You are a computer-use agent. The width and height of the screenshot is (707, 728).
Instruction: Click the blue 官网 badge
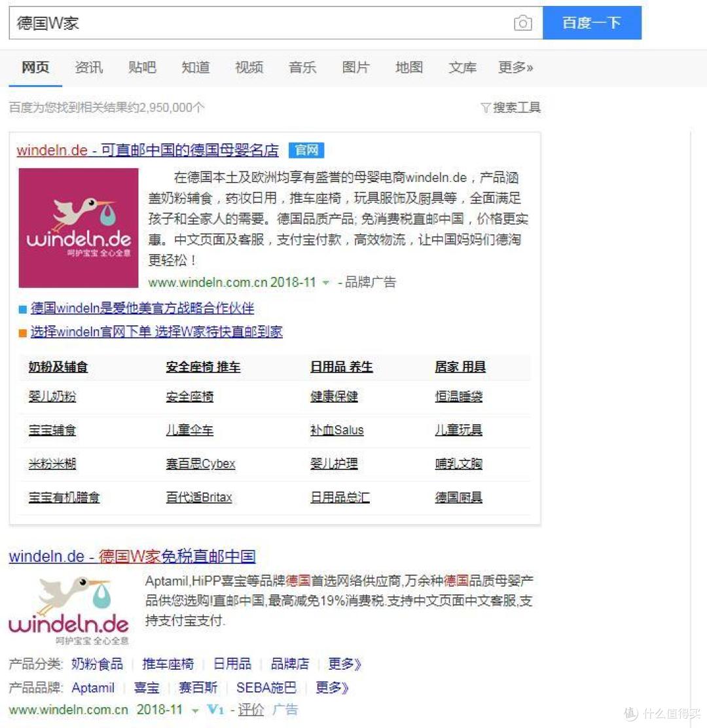306,150
